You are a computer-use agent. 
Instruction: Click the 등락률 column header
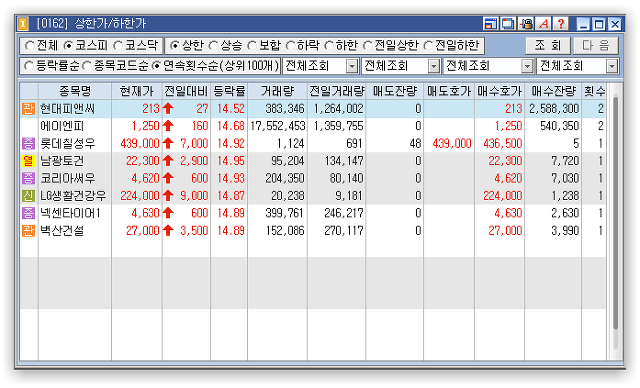click(x=229, y=91)
